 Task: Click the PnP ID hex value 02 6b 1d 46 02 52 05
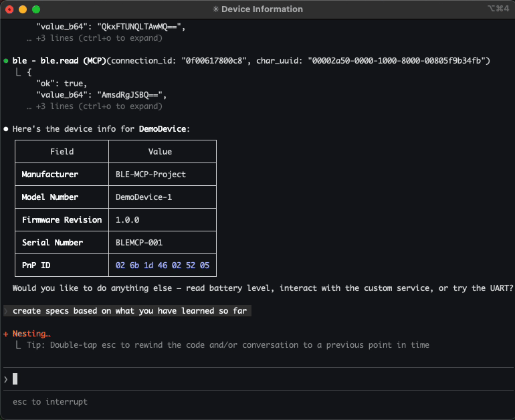pos(162,266)
